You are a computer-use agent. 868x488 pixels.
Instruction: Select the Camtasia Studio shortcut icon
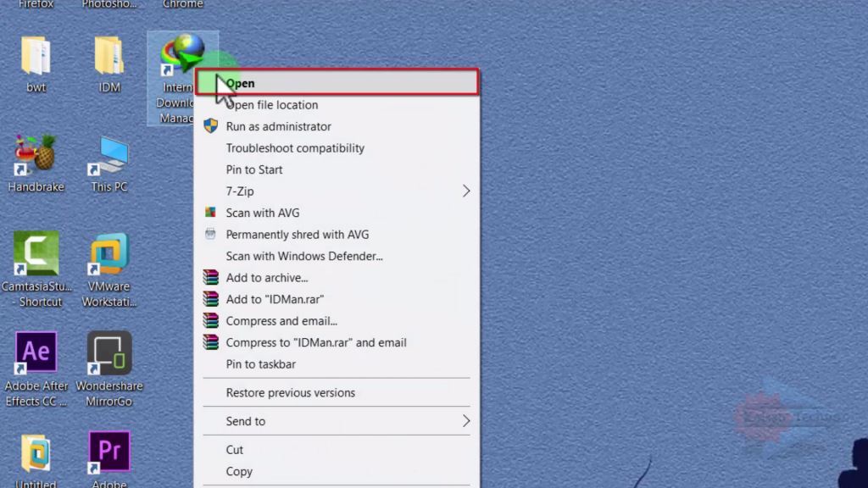pyautogui.click(x=36, y=253)
